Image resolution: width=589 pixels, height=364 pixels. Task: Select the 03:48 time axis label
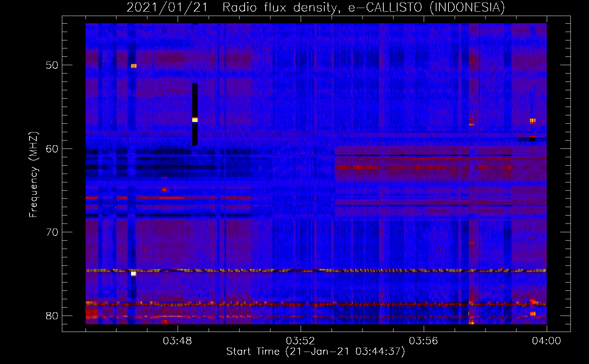pyautogui.click(x=177, y=341)
